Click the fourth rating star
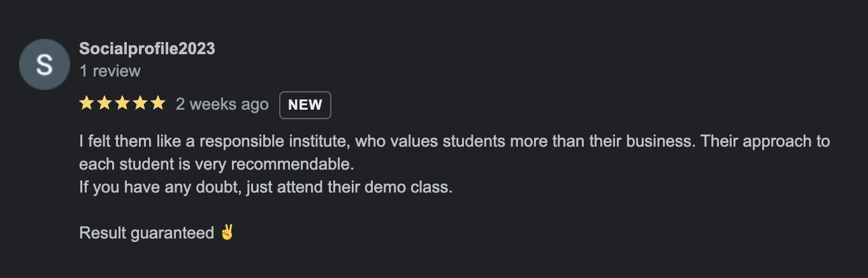Image resolution: width=868 pixels, height=278 pixels. point(140,104)
